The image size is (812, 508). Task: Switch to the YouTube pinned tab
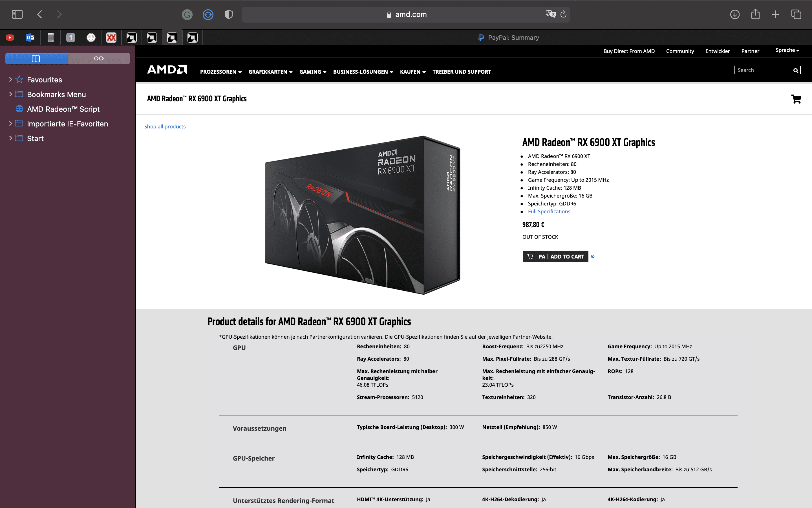pos(10,38)
